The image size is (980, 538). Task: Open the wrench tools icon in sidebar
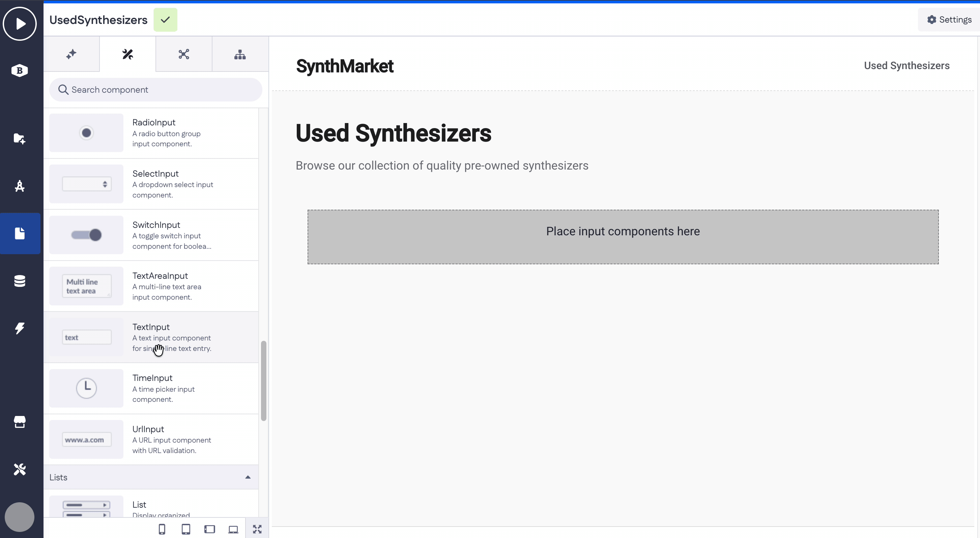point(20,469)
